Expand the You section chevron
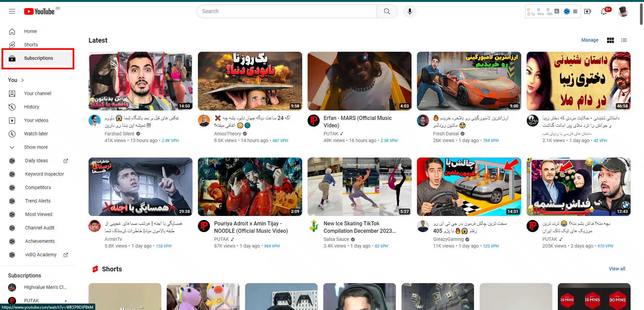 pyautogui.click(x=22, y=80)
